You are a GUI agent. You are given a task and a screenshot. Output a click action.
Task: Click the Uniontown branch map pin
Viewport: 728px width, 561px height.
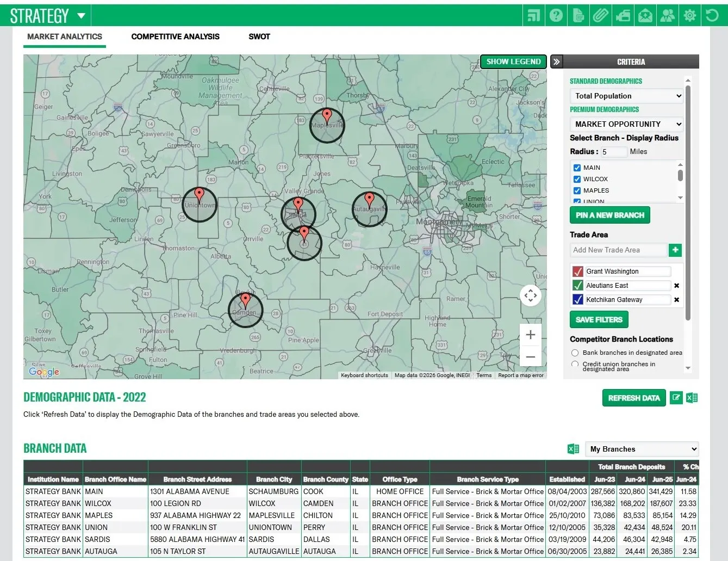pyautogui.click(x=200, y=194)
